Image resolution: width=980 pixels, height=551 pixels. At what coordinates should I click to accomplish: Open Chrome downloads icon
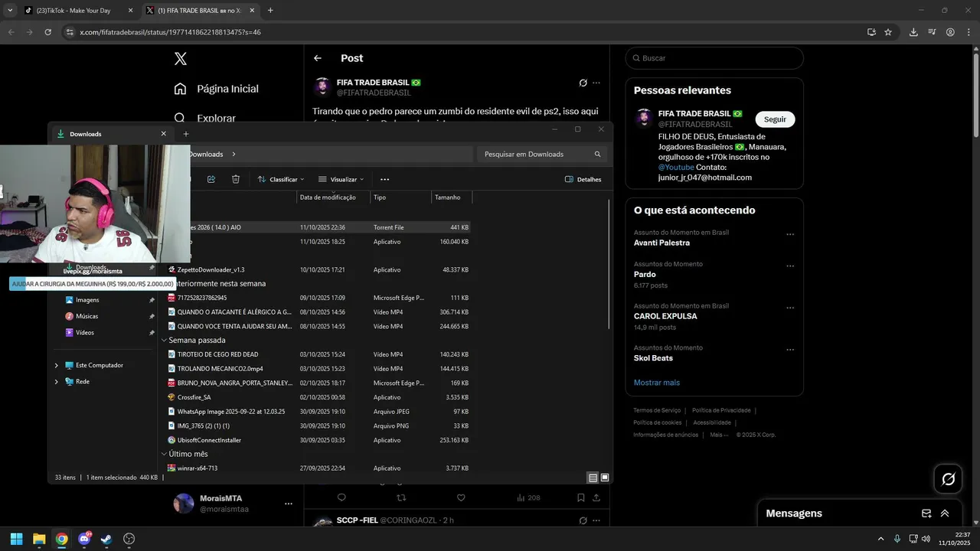(x=913, y=32)
